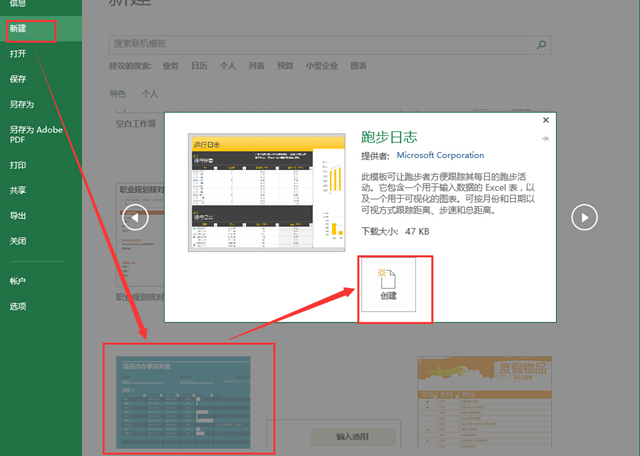Choose 另存为 Adobe PDF option
Image resolution: width=640 pixels, height=456 pixels.
click(x=36, y=135)
